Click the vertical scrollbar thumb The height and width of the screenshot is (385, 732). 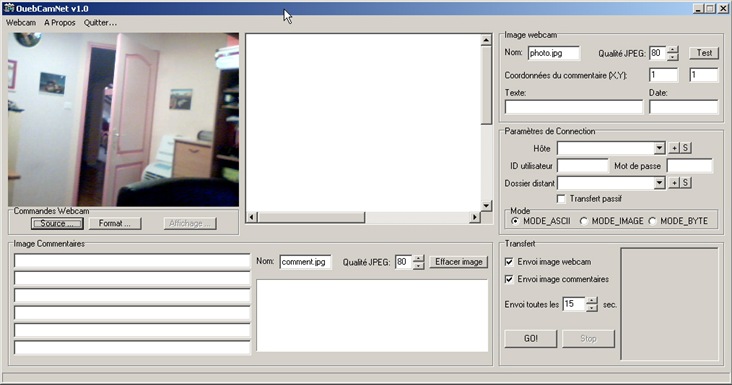coord(486,85)
